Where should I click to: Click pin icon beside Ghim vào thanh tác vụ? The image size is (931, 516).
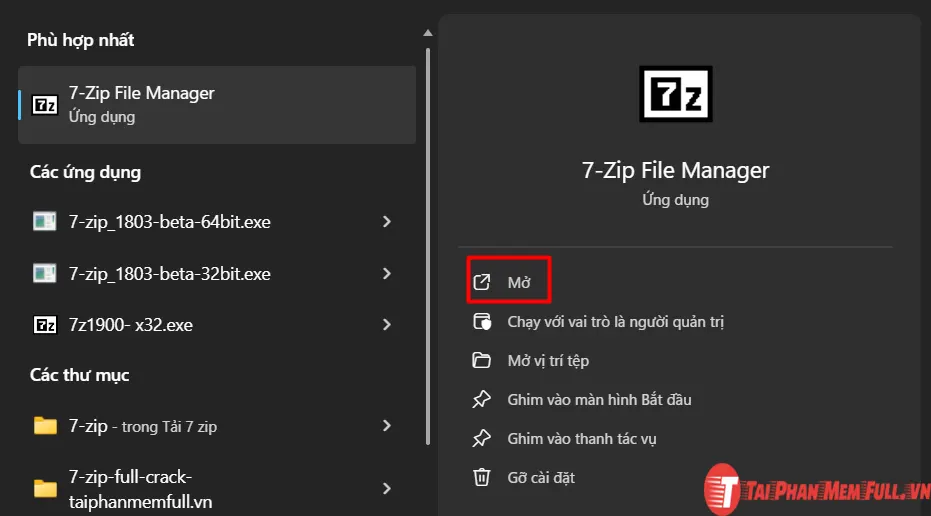482,439
